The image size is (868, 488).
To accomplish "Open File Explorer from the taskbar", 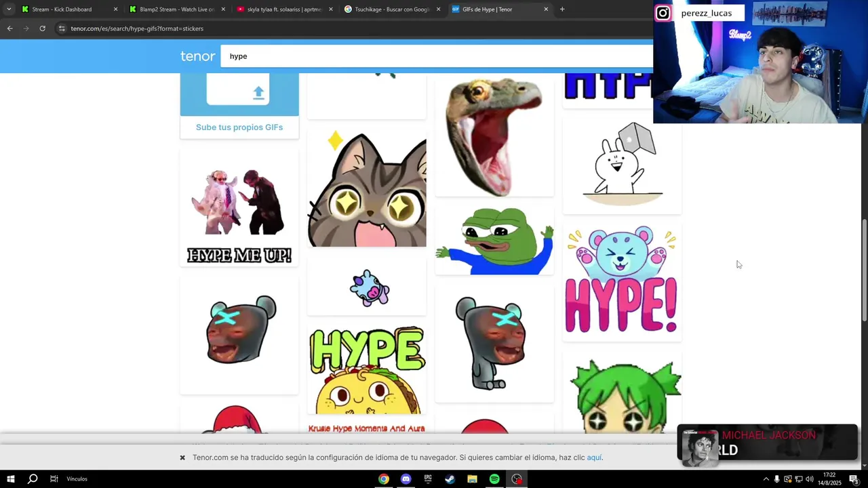I will coord(472,479).
